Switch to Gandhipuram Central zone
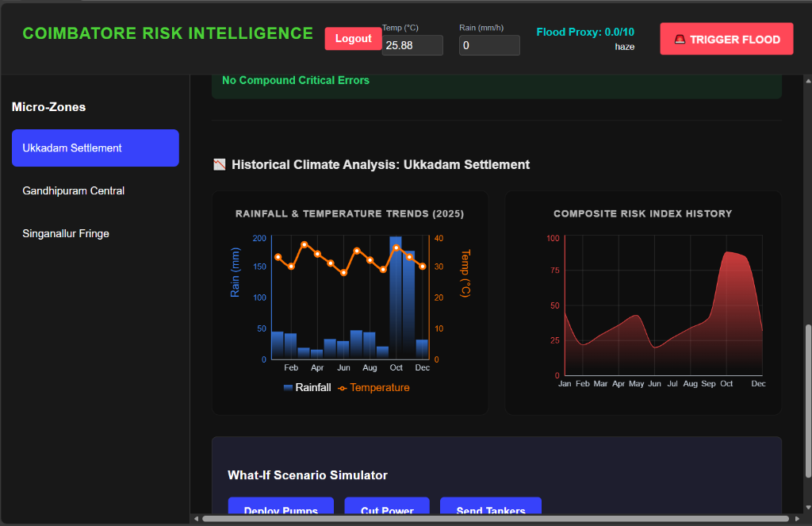The width and height of the screenshot is (812, 526). 74,190
